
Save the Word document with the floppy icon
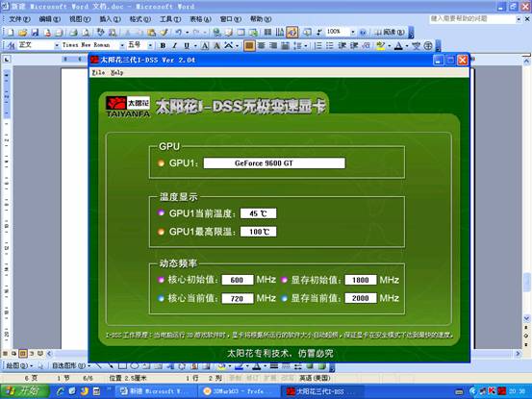(x=35, y=32)
